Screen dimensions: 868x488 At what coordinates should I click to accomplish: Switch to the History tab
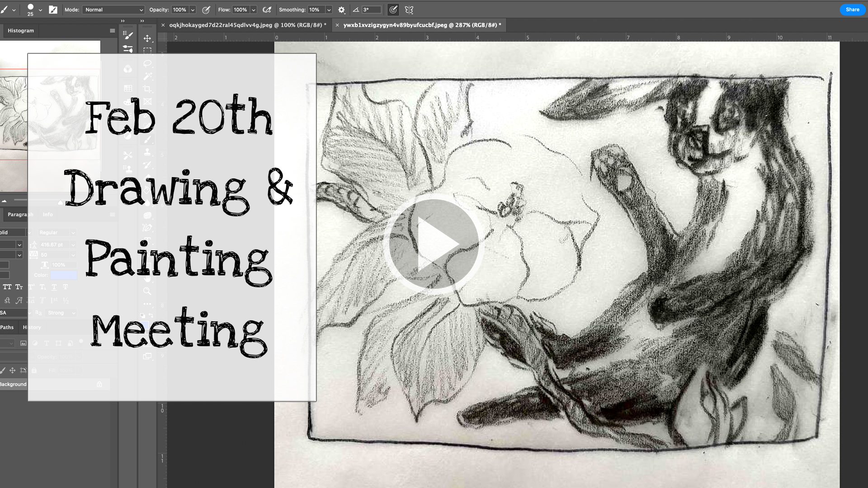32,327
